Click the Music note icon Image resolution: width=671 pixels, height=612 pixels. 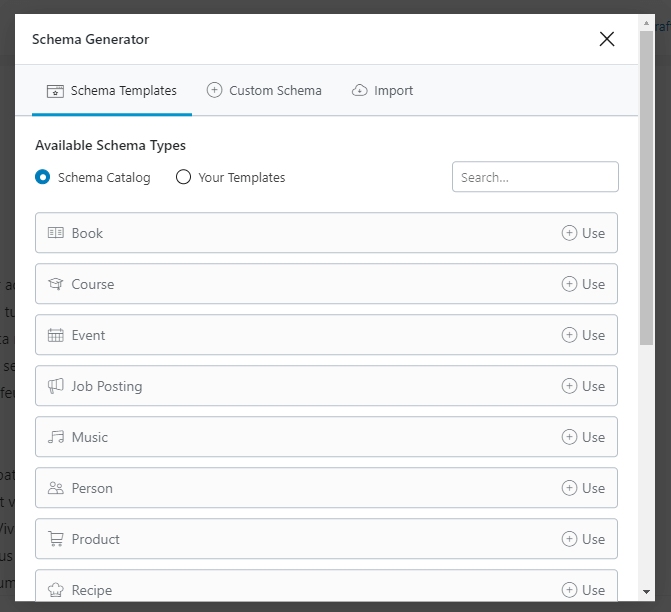coord(56,437)
